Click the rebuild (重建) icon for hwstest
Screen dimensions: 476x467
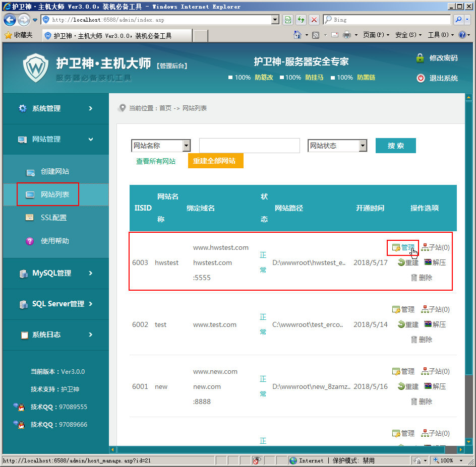pyautogui.click(x=401, y=262)
